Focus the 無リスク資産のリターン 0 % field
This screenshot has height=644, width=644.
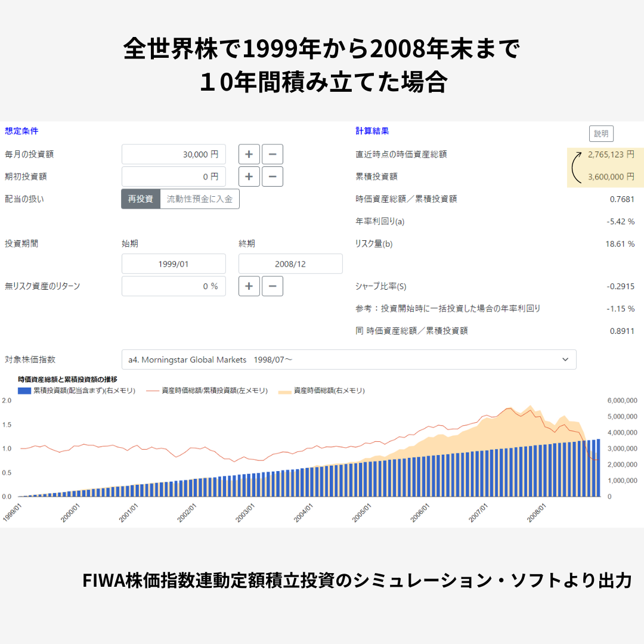tap(174, 286)
